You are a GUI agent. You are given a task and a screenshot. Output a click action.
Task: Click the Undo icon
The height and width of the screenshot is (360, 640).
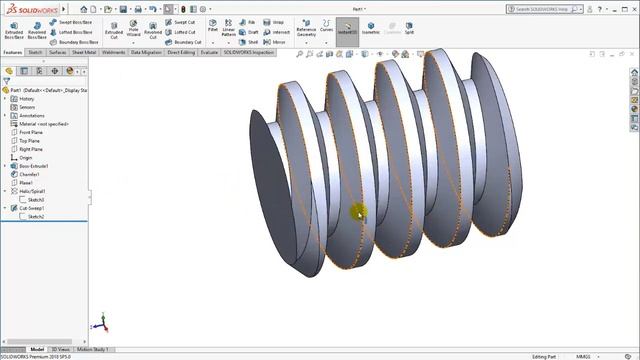(x=153, y=9)
